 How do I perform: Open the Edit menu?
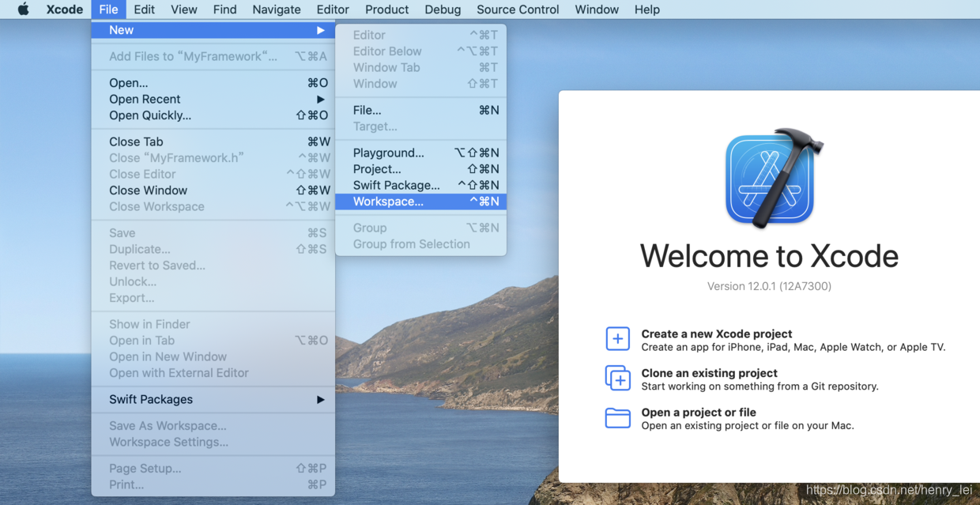pos(144,9)
